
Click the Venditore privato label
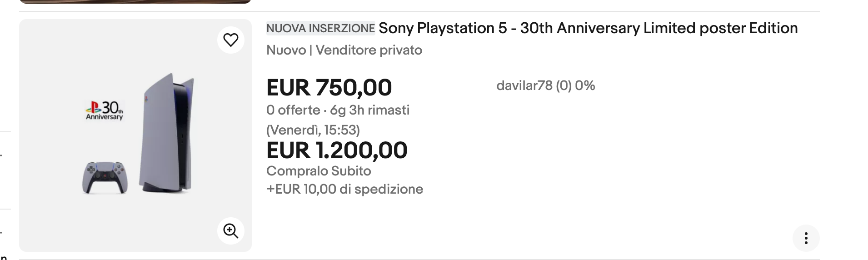point(369,50)
